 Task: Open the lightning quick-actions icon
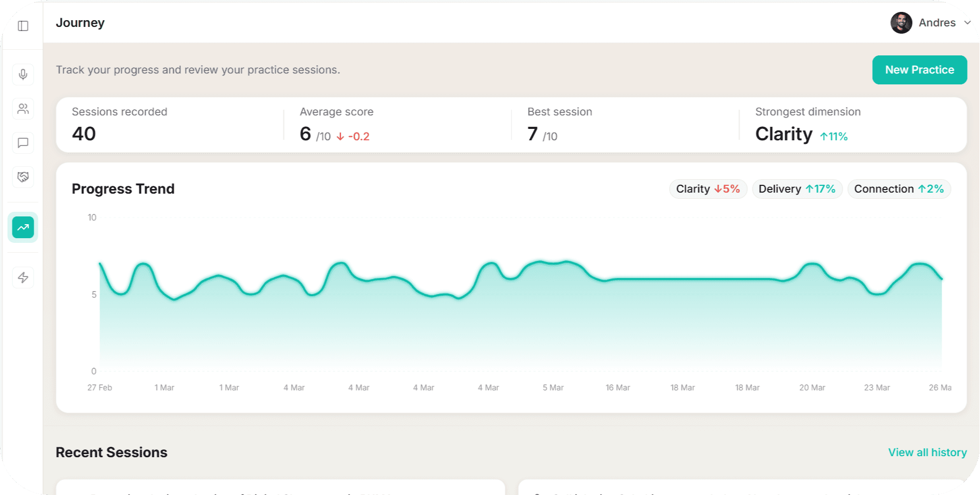(x=22, y=277)
